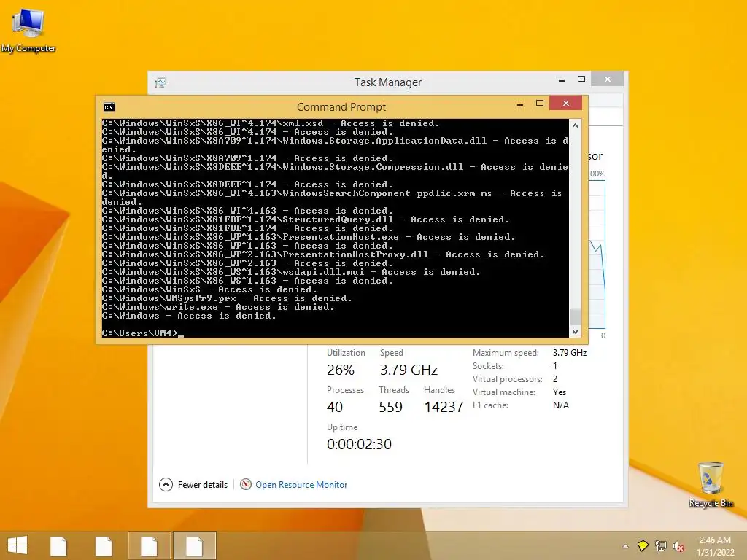The image size is (747, 560).
Task: Minimize the Command Prompt window
Action: tap(519, 104)
